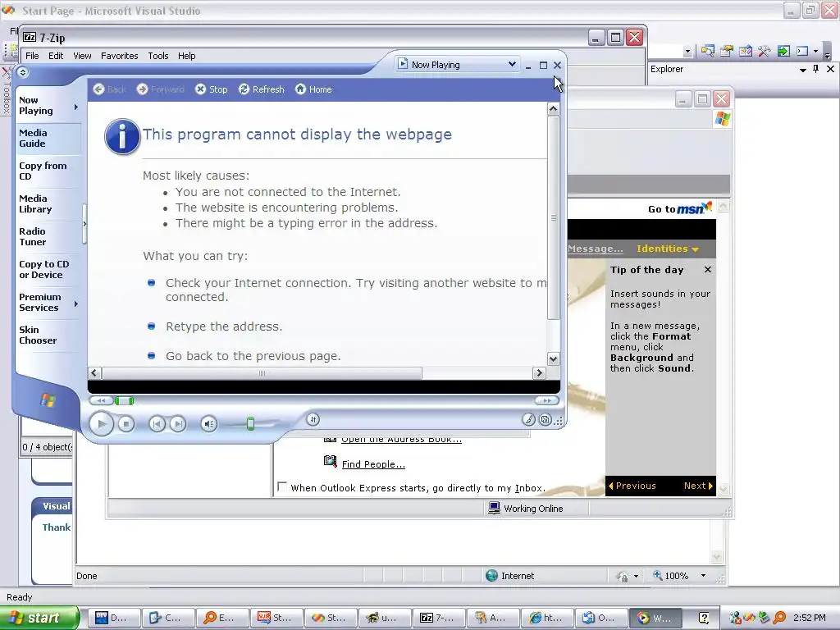
Task: Toggle auto-hide pin on Explorer panel
Action: (816, 69)
